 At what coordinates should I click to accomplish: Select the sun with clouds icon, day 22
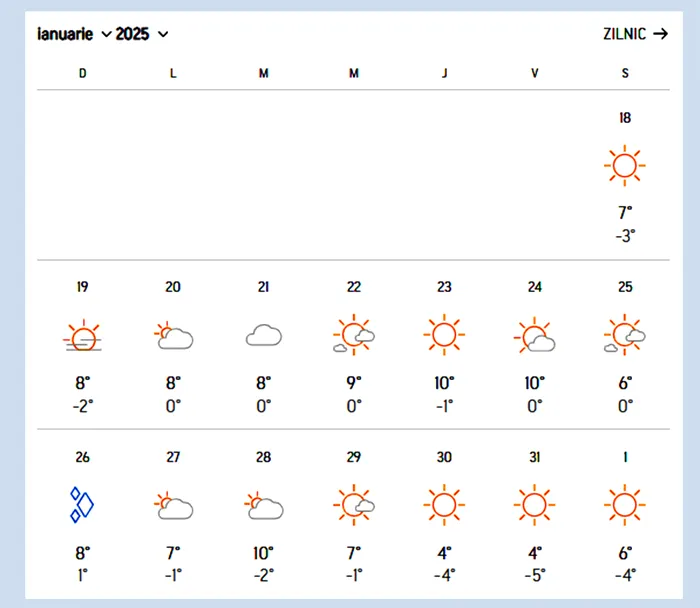coord(354,336)
